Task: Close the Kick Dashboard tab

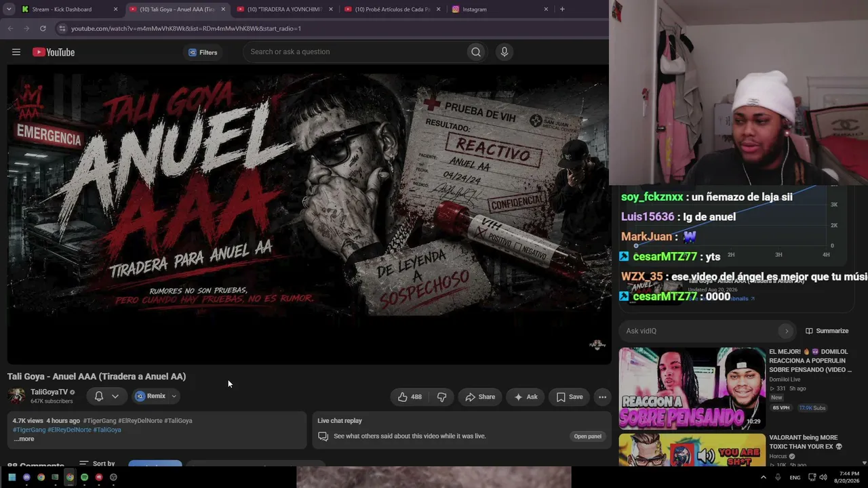Action: [115, 9]
